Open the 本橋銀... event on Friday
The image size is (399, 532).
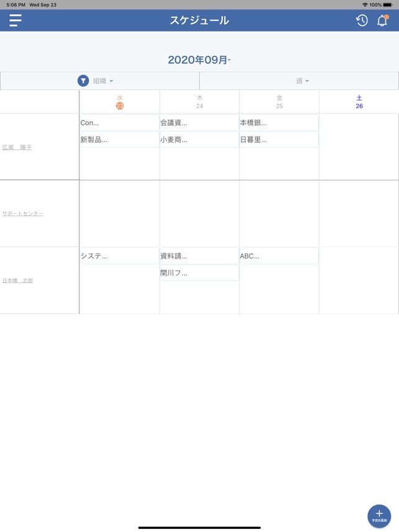pyautogui.click(x=279, y=123)
